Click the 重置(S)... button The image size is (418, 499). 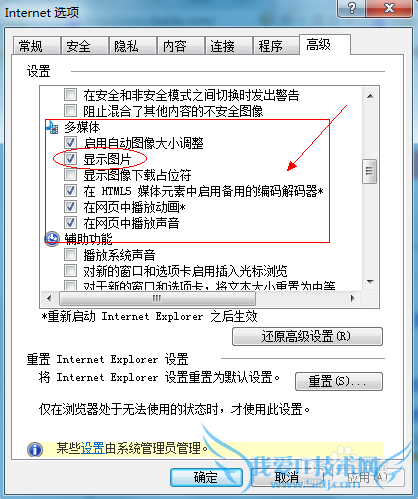point(339,381)
